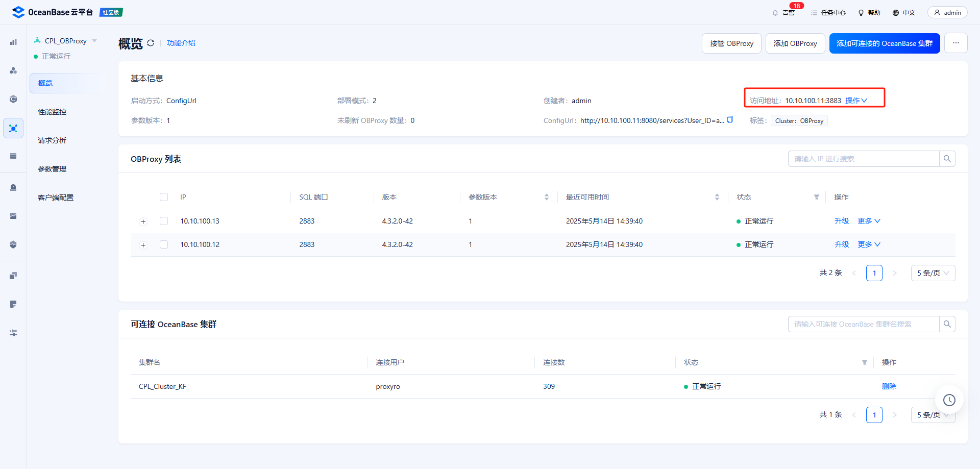
Task: Open the 功能介绍 link
Action: click(181, 43)
